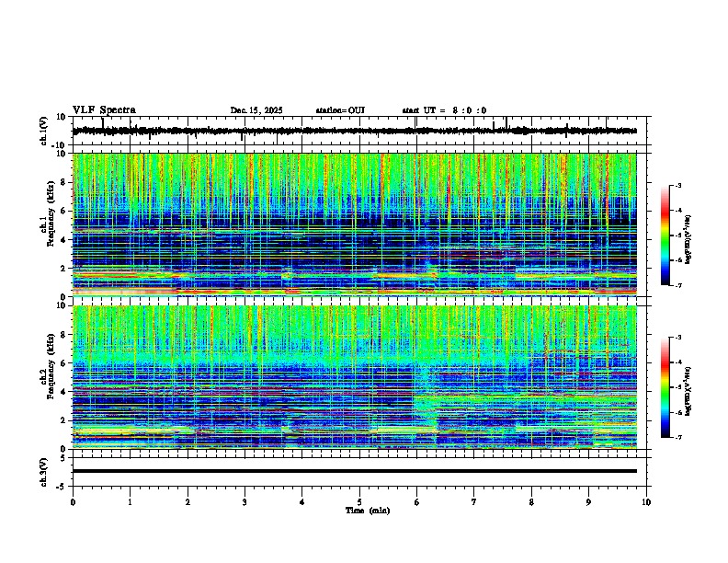Click the ch.1 color bar "log(PSD)" label
Image resolution: width=728 pixels, height=563 pixels.
pos(688,239)
